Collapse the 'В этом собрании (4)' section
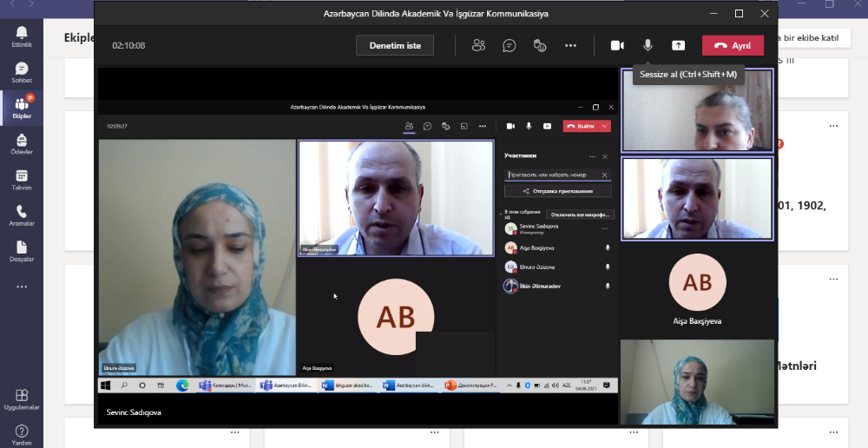868x448 pixels. [x=501, y=214]
